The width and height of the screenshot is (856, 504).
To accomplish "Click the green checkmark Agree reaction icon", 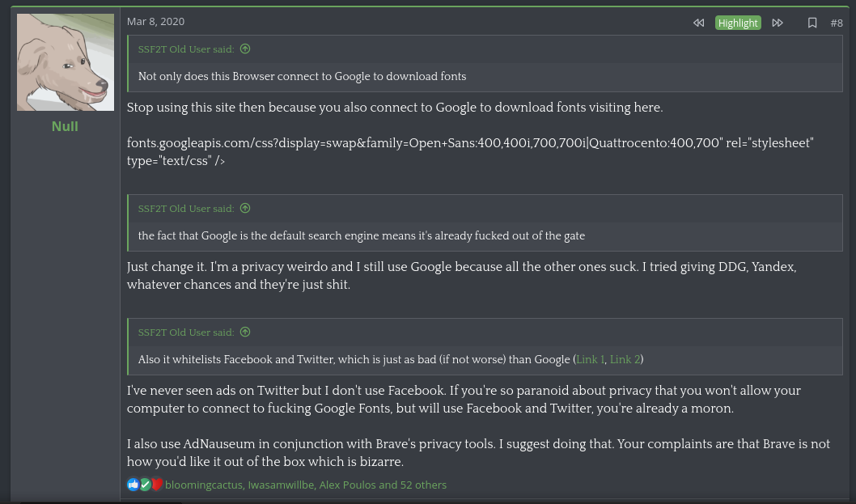I will pyautogui.click(x=145, y=485).
